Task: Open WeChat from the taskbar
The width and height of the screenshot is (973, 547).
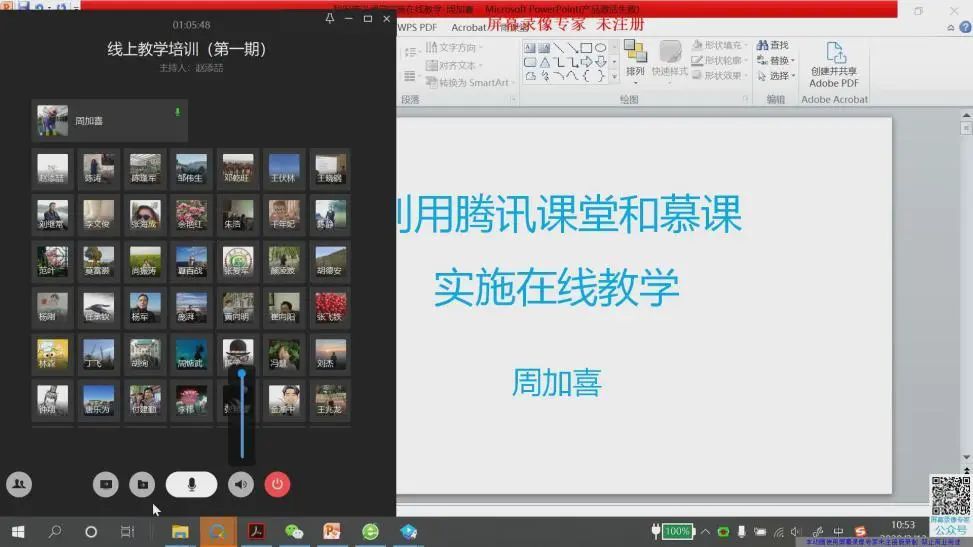Action: tap(294, 532)
